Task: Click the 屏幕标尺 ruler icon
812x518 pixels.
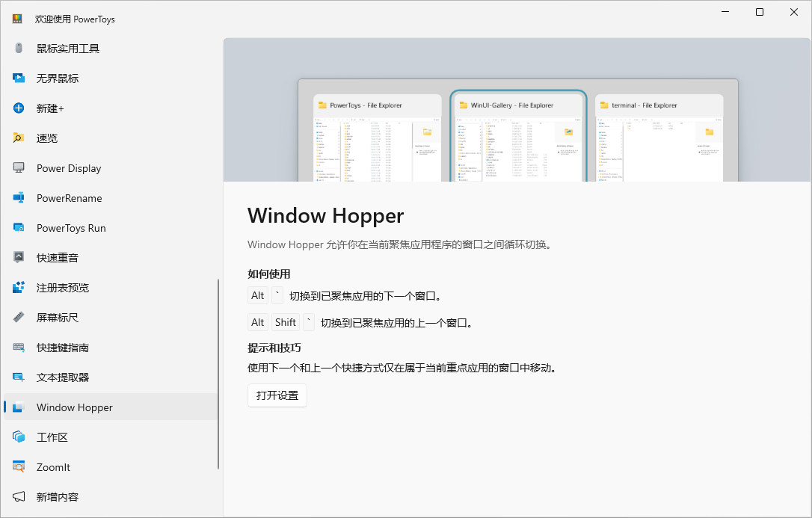Action: [x=19, y=317]
